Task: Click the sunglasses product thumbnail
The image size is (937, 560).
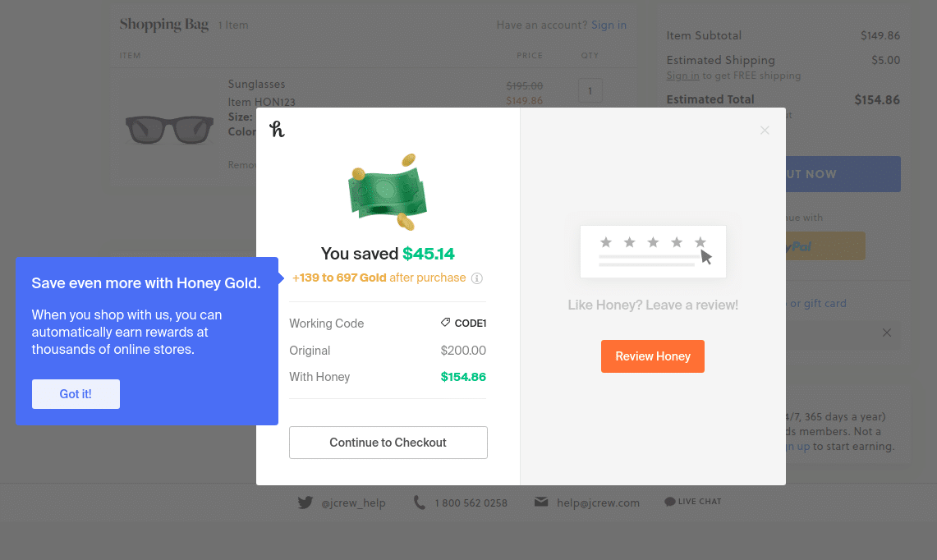Action: [169, 129]
